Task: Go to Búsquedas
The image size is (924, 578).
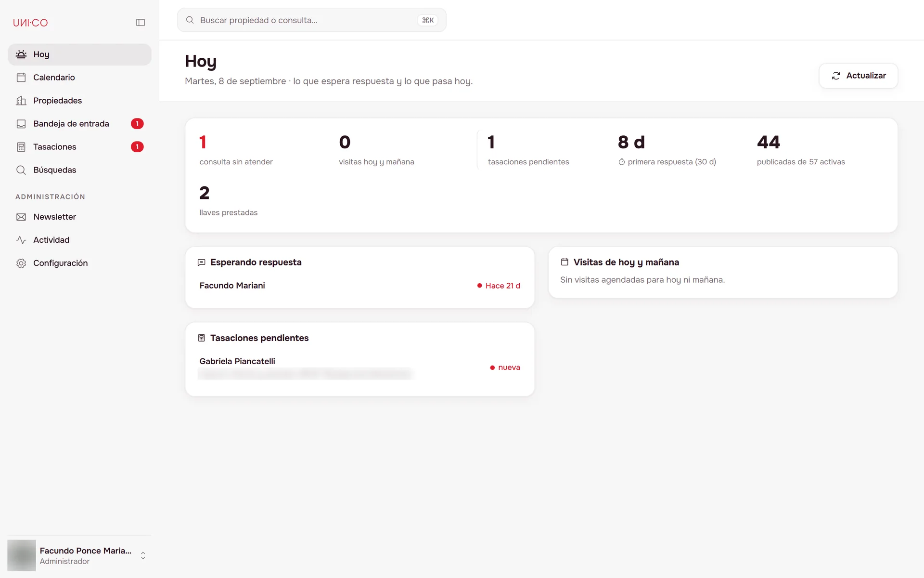Action: (79, 170)
